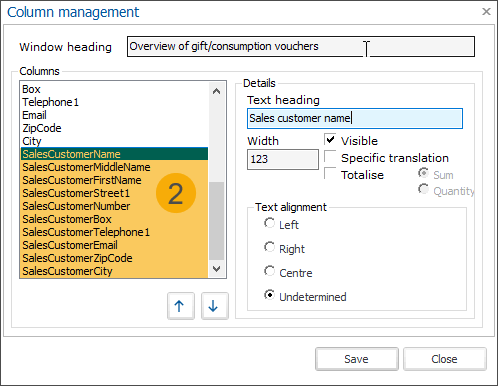Move selected column up with the up arrow

(x=181, y=306)
